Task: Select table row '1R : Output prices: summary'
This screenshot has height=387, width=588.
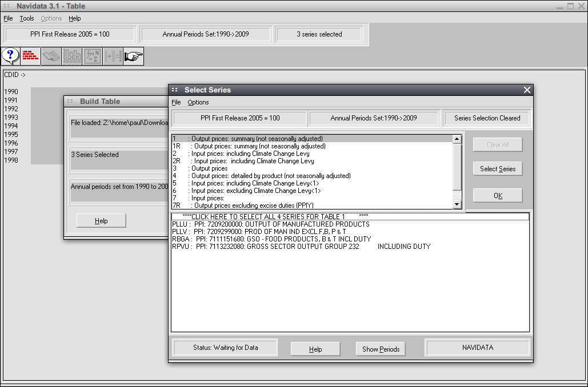Action: coord(313,146)
